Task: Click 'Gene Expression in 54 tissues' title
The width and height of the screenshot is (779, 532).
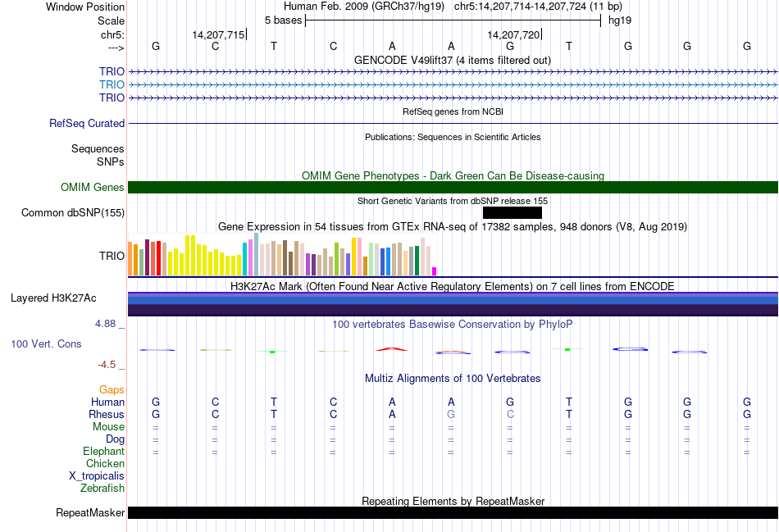Action: [x=453, y=226]
